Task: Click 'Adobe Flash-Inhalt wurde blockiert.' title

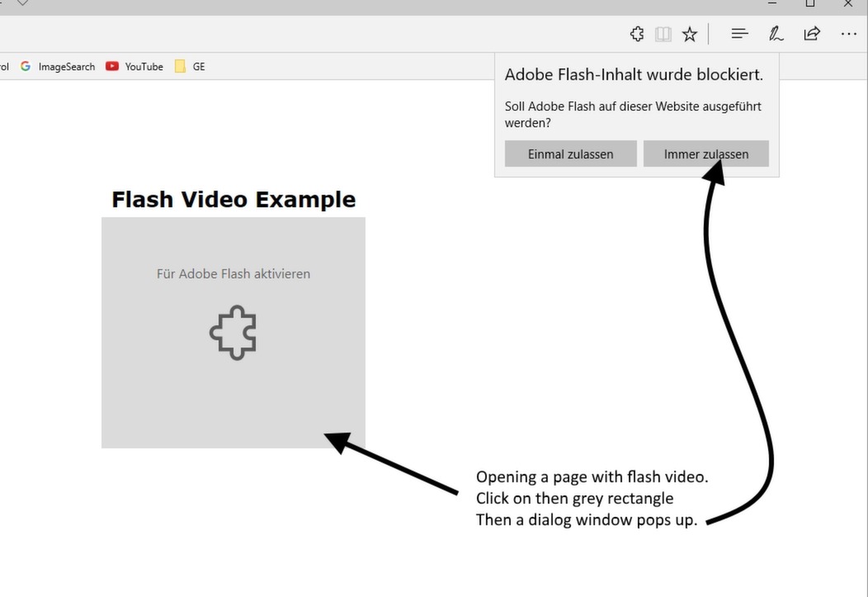Action: coord(634,75)
